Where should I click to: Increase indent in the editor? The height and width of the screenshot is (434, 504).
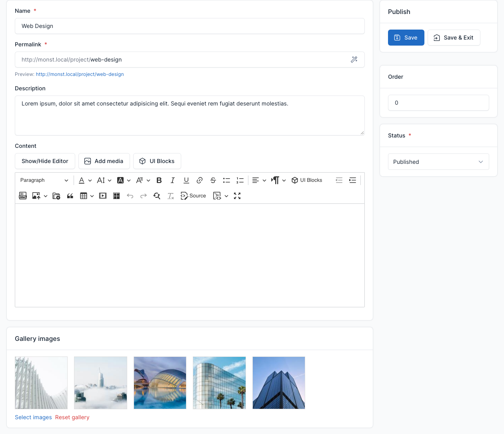coord(352,180)
